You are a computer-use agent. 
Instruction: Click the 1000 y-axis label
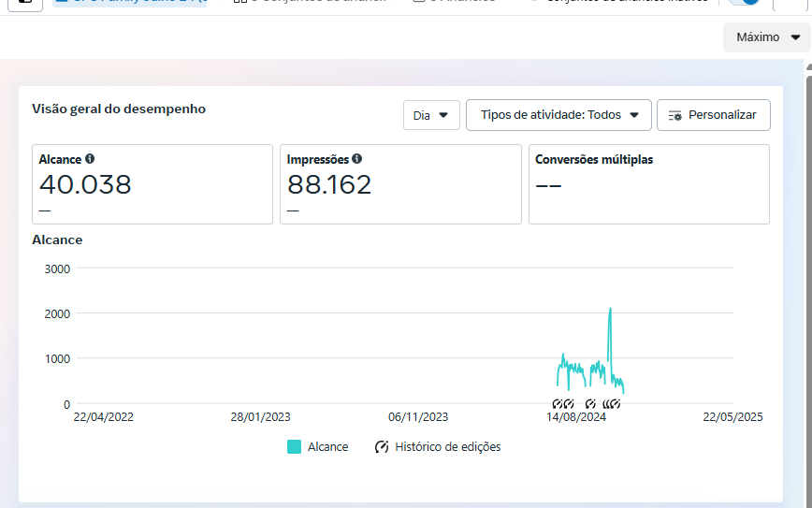click(x=57, y=359)
